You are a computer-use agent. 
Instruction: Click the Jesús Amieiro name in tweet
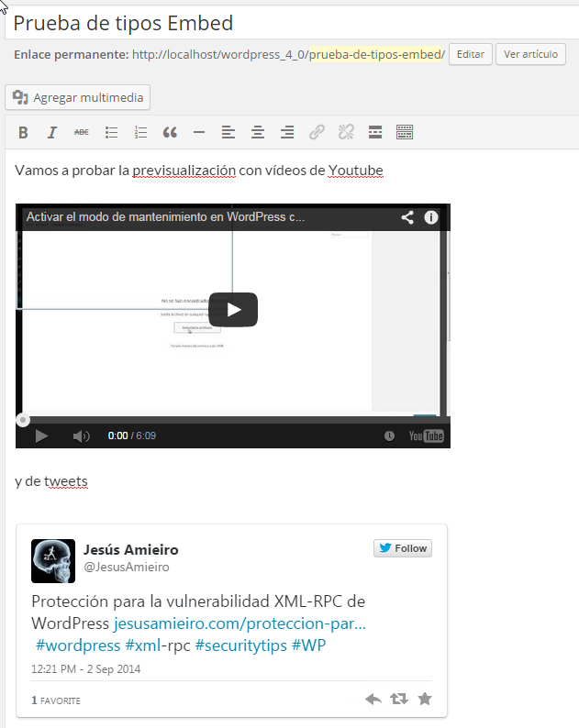[130, 550]
